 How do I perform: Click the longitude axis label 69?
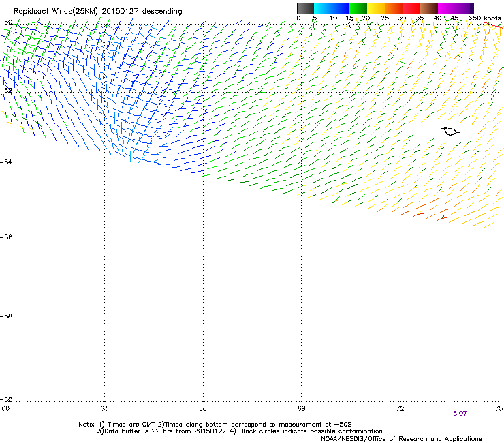pyautogui.click(x=301, y=408)
